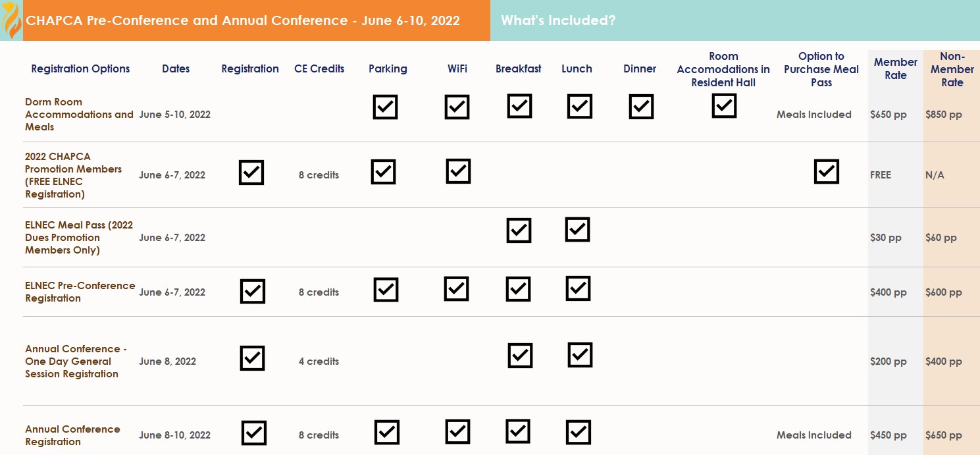Click the CE Credits column header
The height and width of the screenshot is (455, 980).
click(x=319, y=68)
